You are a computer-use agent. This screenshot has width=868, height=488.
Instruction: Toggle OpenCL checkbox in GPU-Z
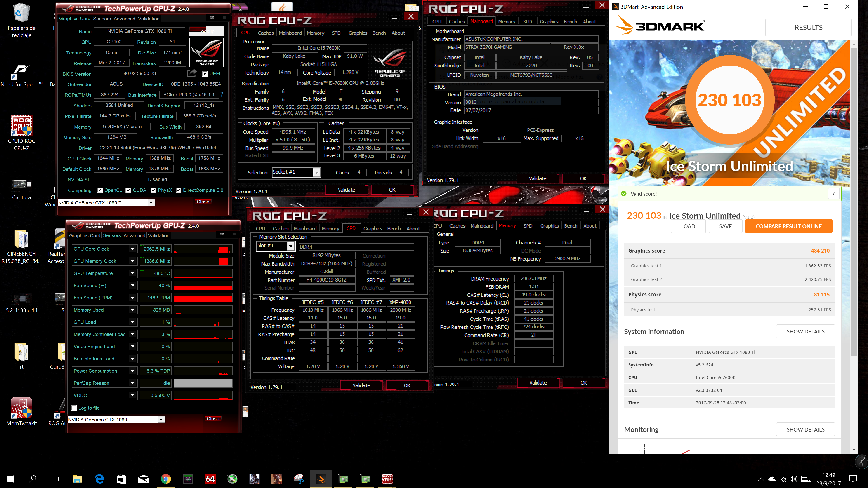pyautogui.click(x=100, y=190)
